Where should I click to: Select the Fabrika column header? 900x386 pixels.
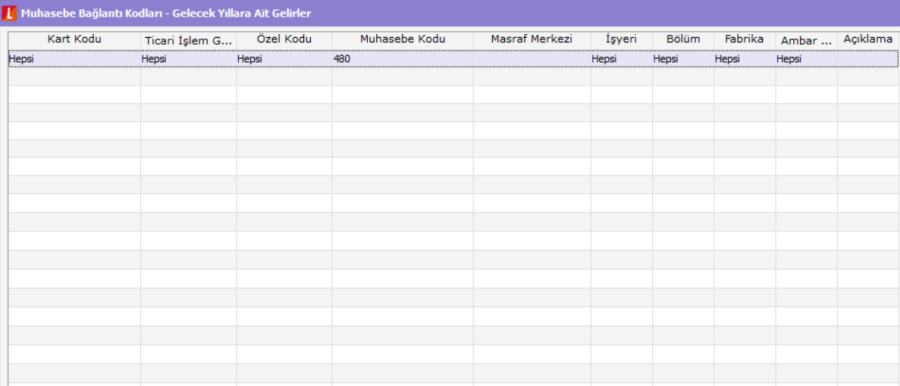744,40
